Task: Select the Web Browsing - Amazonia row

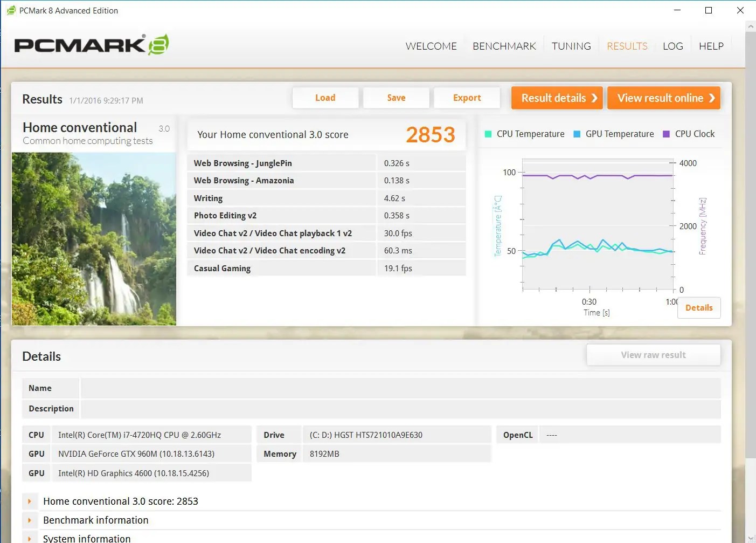Action: coord(327,181)
